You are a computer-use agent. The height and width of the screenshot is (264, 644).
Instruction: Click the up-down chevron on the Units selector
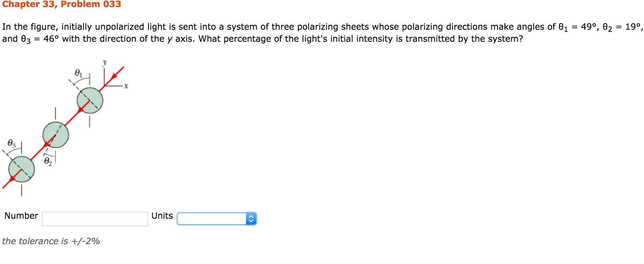coord(251,218)
